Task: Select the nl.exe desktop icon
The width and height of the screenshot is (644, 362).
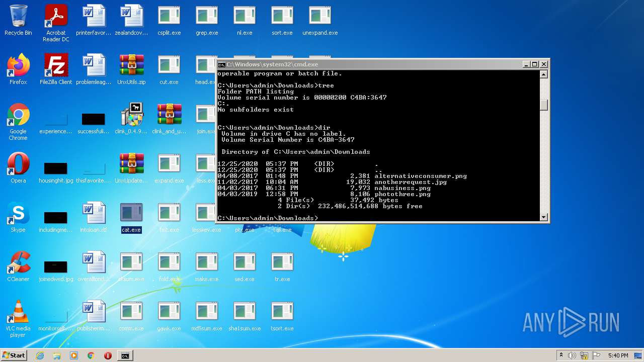Action: point(245,20)
